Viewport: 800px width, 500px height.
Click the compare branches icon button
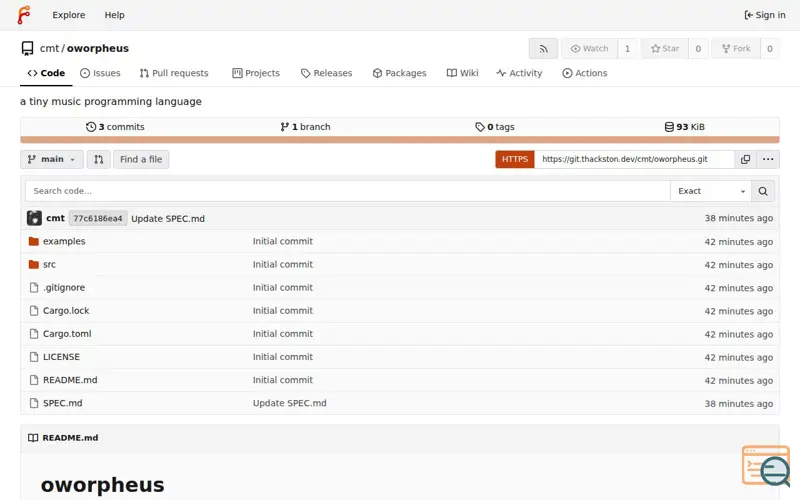(98, 159)
